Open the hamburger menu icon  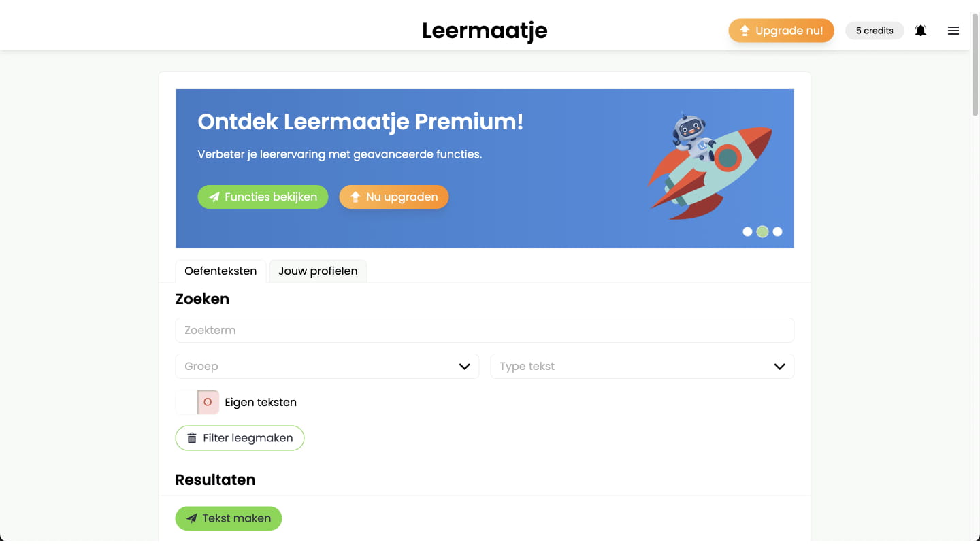click(953, 31)
